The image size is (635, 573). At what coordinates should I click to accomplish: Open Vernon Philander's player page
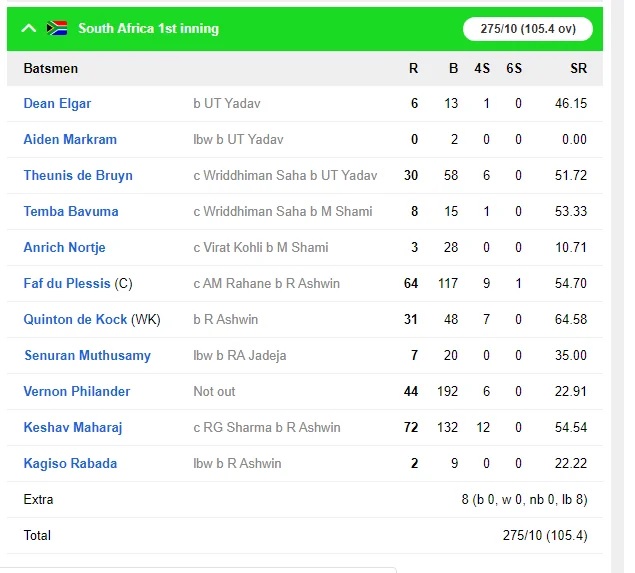point(77,392)
